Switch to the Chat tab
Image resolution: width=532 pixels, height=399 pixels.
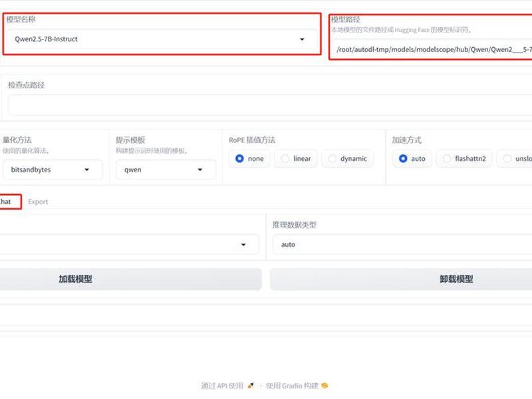coord(6,201)
